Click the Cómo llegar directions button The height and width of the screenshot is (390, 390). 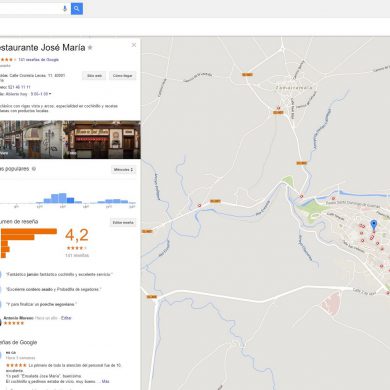[122, 76]
